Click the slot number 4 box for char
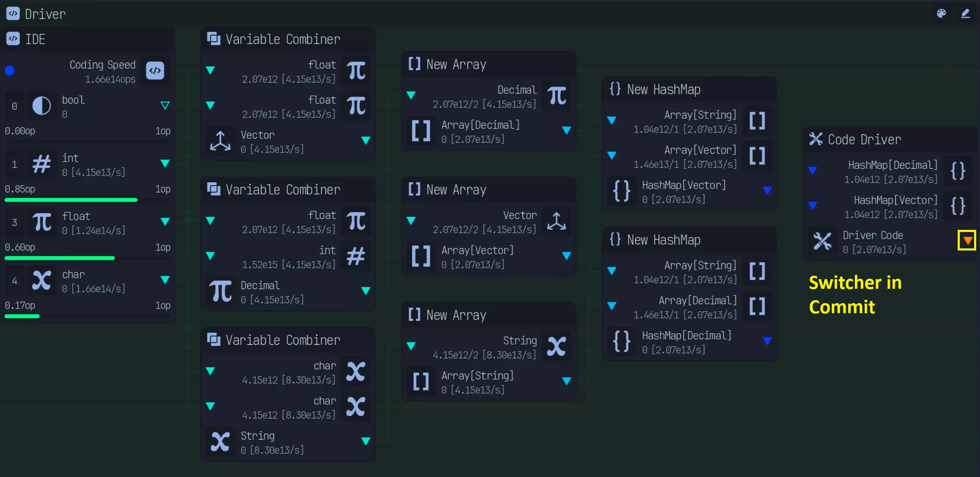The image size is (980, 477). pyautogui.click(x=15, y=281)
